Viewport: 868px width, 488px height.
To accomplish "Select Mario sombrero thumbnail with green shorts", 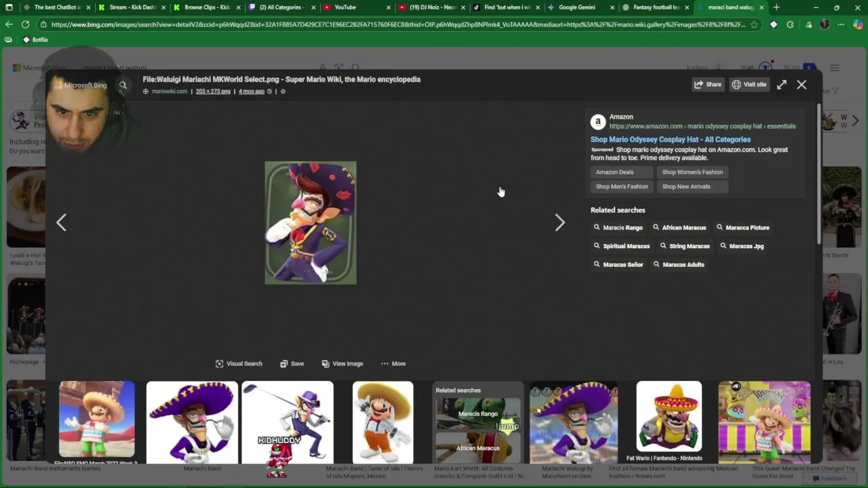I will pyautogui.click(x=97, y=420).
